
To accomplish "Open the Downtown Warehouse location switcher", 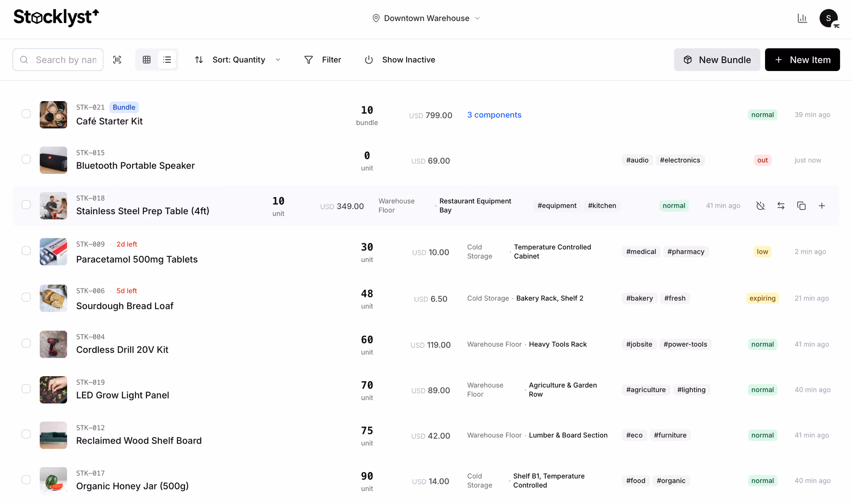I will pos(426,18).
